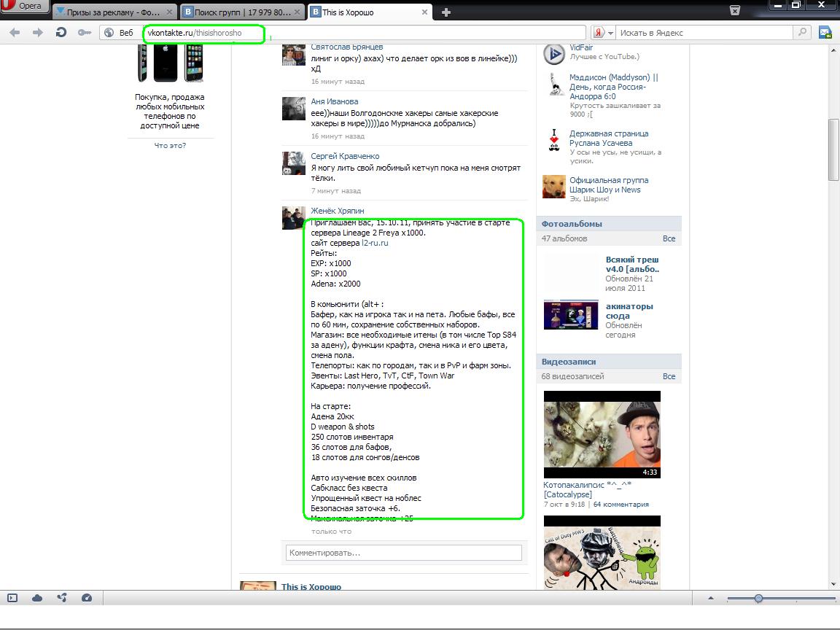Click the Что это? ad link

point(171,145)
